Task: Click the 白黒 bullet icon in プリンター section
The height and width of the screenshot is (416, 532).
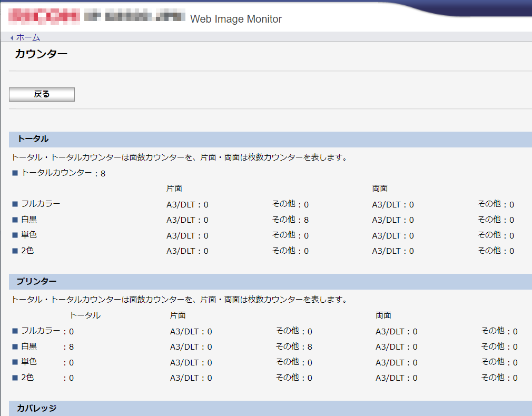Action: [15, 347]
